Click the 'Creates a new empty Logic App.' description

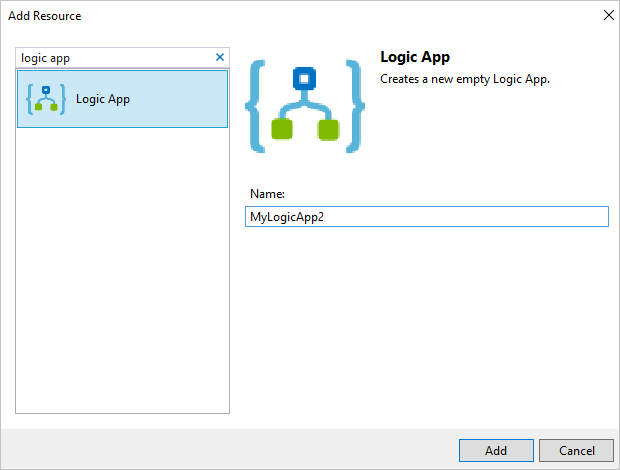point(465,79)
